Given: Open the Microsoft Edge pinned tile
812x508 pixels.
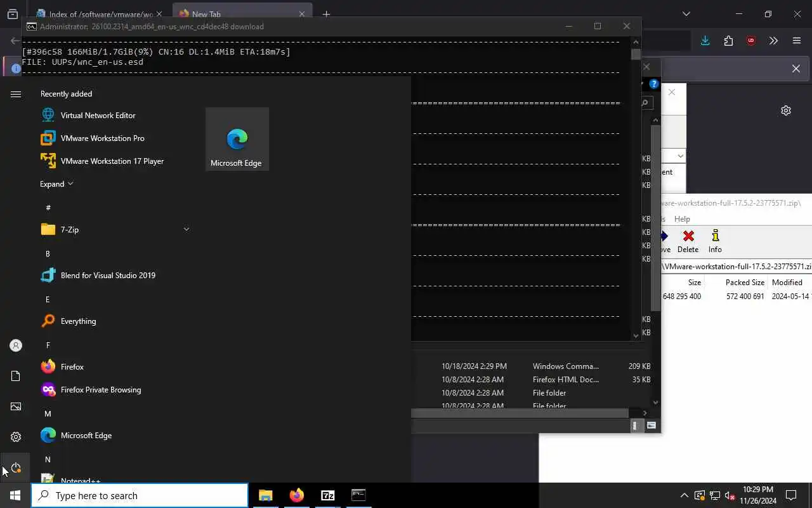Looking at the screenshot, I should [x=237, y=139].
